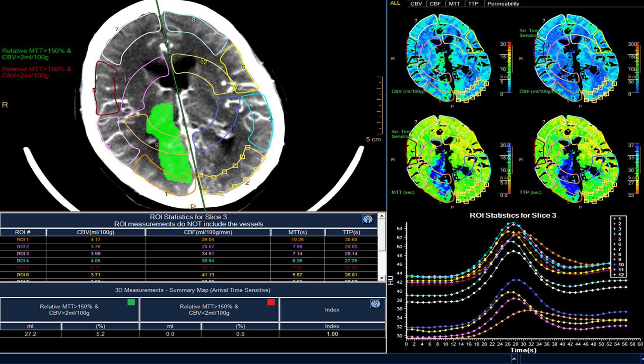Select the MTT tab
The image size is (644, 364).
tap(454, 4)
